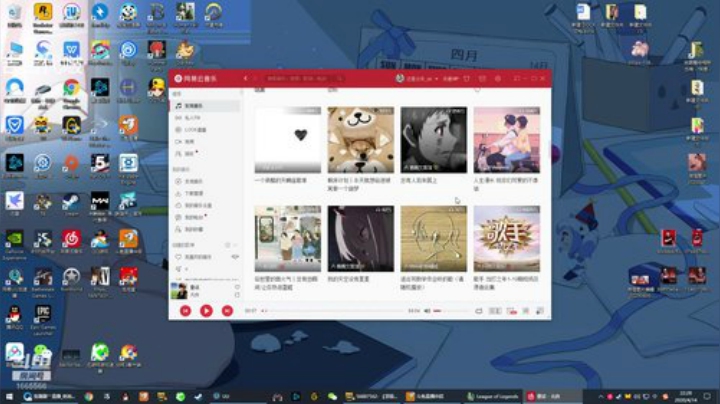
Task: Open the now-playing album cover thumbnail
Action: coord(179,291)
